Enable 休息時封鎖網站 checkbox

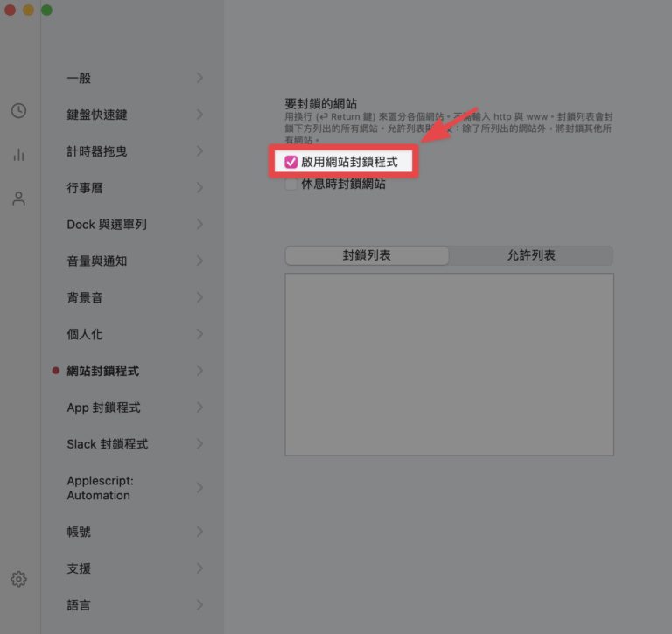(291, 185)
